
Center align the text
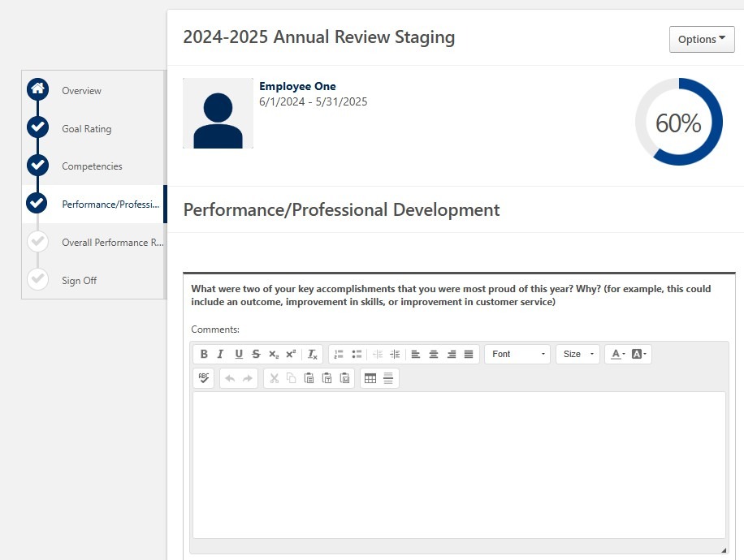pos(434,354)
